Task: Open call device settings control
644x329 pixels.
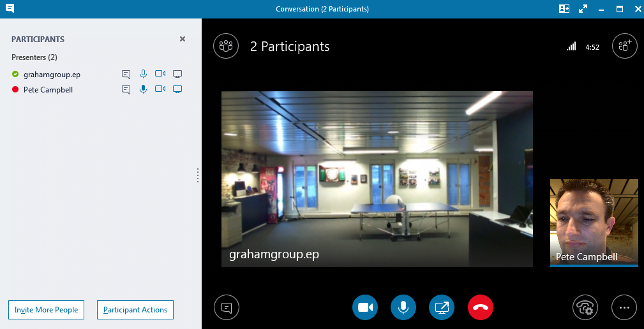Action: pyautogui.click(x=585, y=307)
